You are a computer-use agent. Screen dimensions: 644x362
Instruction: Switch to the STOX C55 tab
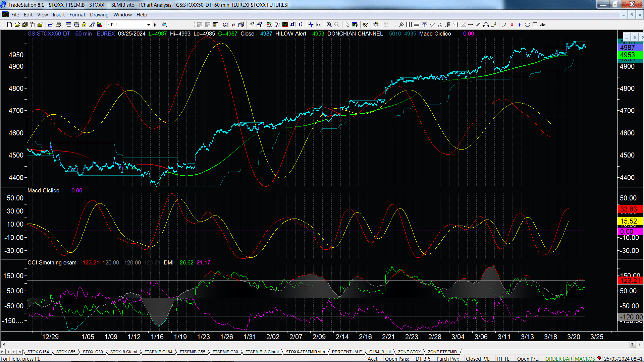point(66,352)
